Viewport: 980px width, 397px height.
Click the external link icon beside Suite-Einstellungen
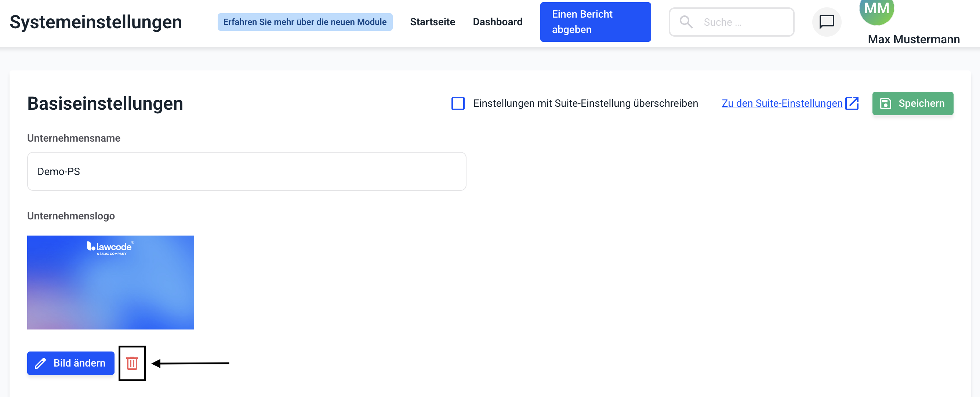(852, 103)
